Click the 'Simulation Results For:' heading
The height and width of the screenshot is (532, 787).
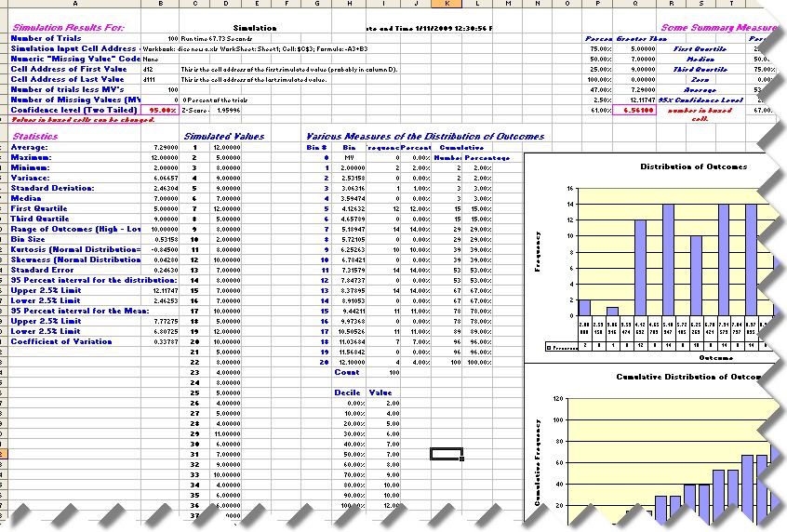coord(68,28)
